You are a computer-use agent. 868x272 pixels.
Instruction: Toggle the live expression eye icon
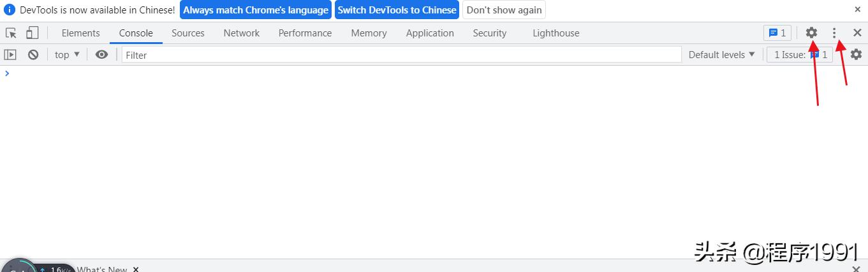[101, 55]
